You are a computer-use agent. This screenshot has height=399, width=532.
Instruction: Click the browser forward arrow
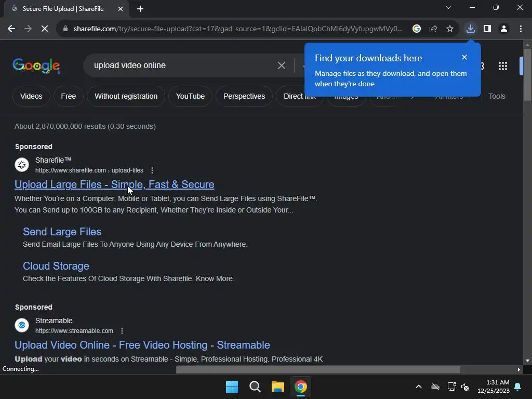point(28,29)
